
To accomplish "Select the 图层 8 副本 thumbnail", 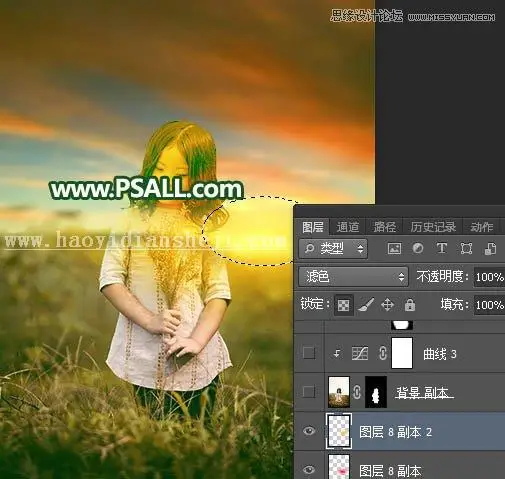I will [x=339, y=467].
